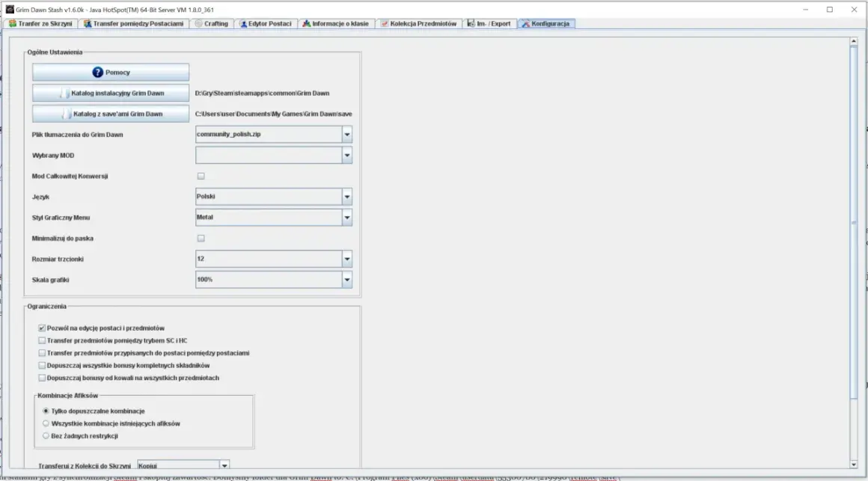868x481 pixels.
Task: Open Informacje o klasie tab
Action: click(335, 24)
